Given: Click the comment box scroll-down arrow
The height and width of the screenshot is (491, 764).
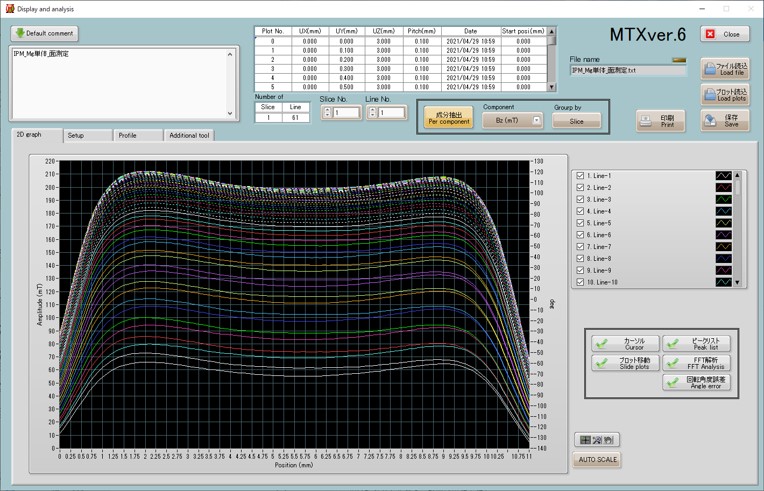Looking at the screenshot, I should pos(230,113).
